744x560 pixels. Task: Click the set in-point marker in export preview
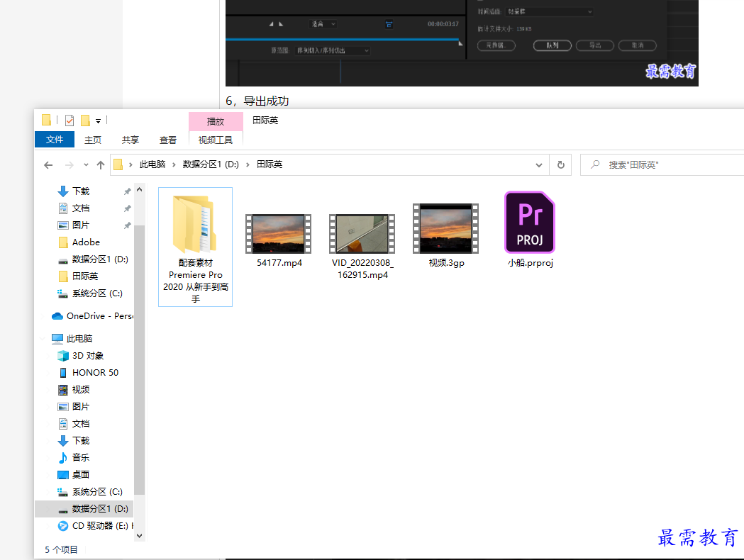tap(272, 23)
